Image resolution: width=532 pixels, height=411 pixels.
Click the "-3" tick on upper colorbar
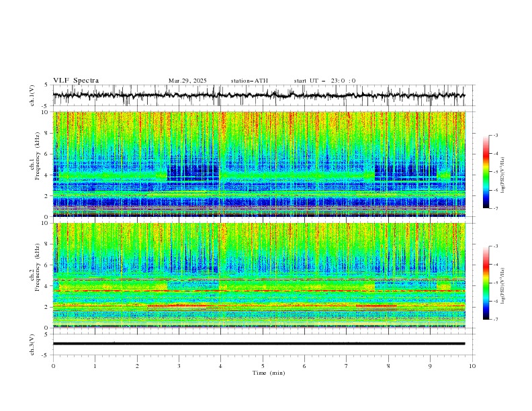pyautogui.click(x=496, y=135)
